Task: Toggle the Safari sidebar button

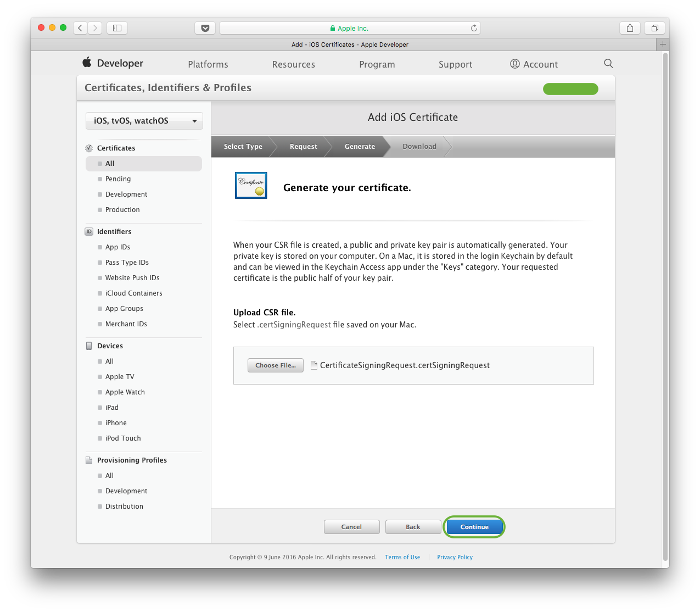Action: click(117, 28)
